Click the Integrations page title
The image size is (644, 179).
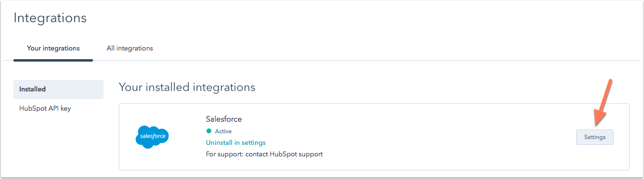pyautogui.click(x=50, y=18)
